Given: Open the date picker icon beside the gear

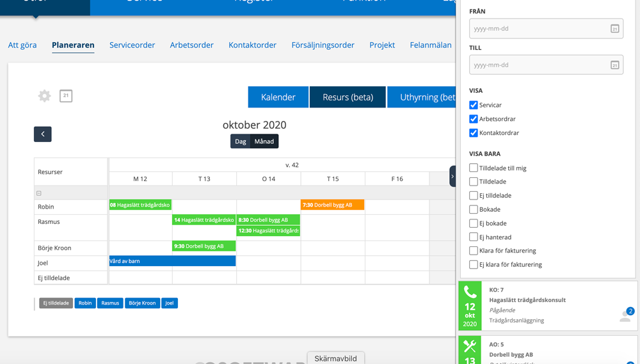Looking at the screenshot, I should [66, 96].
